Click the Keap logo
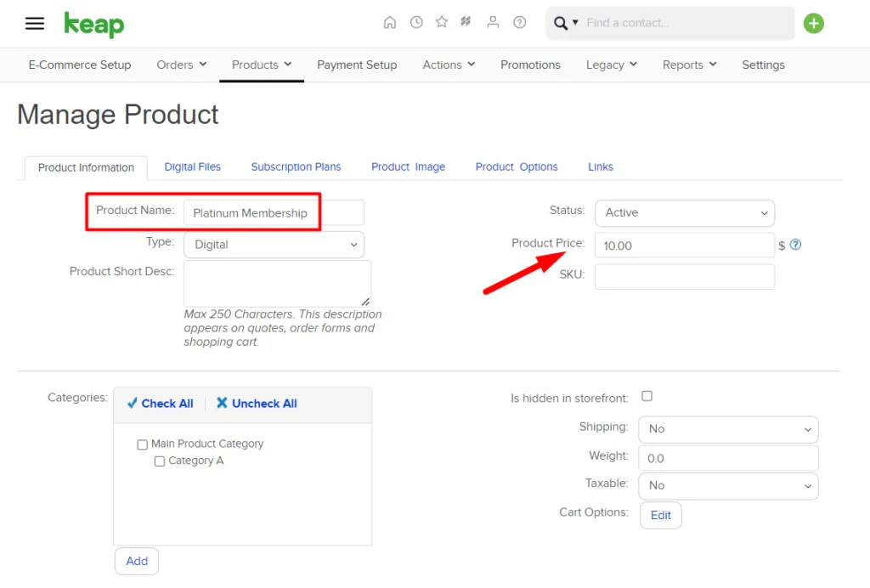 93,25
